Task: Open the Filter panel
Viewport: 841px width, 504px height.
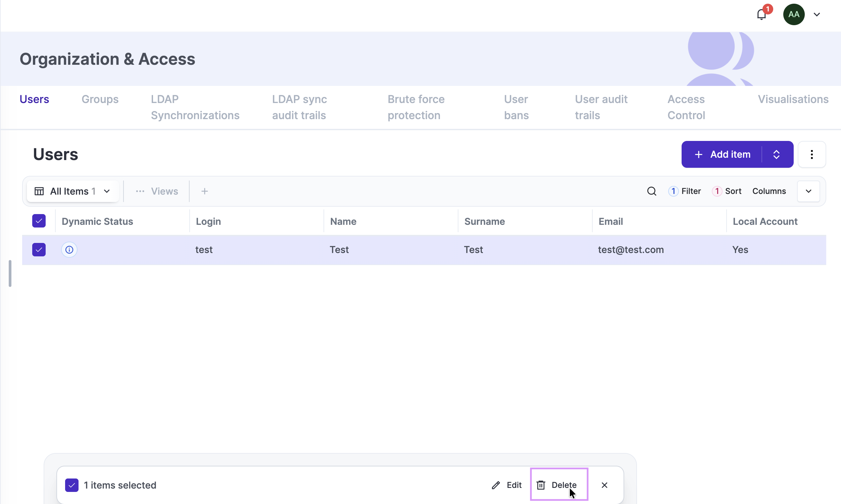Action: click(x=685, y=191)
